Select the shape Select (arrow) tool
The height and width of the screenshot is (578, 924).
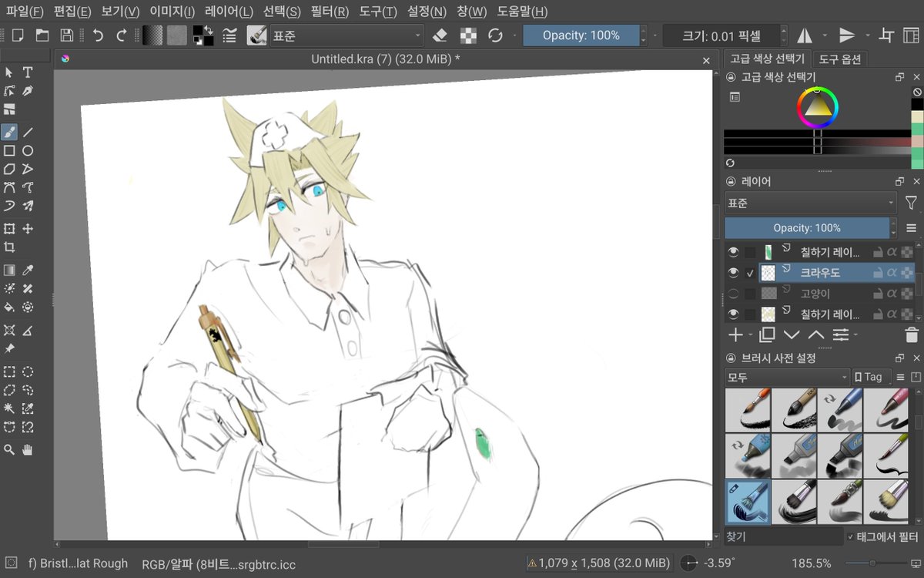[x=9, y=72]
